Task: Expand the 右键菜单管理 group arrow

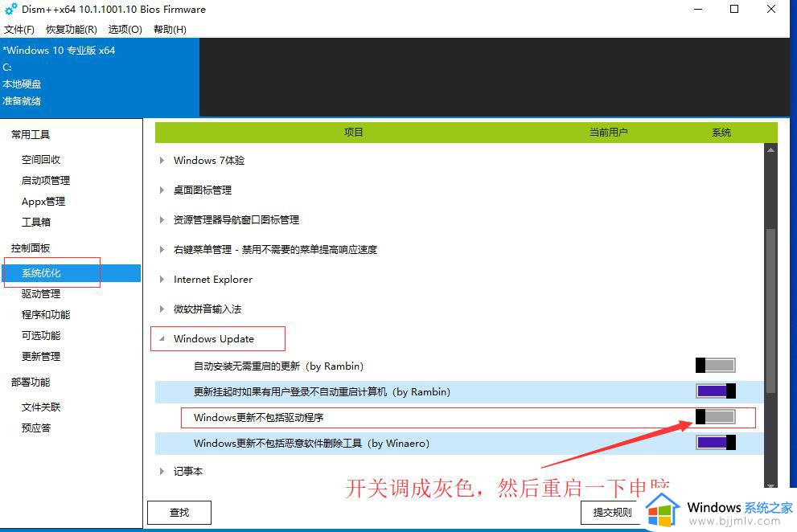Action: click(162, 249)
